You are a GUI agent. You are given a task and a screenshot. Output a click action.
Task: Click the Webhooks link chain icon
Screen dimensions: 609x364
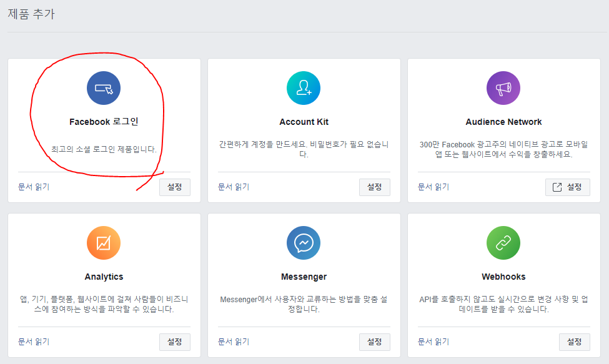[x=503, y=243]
